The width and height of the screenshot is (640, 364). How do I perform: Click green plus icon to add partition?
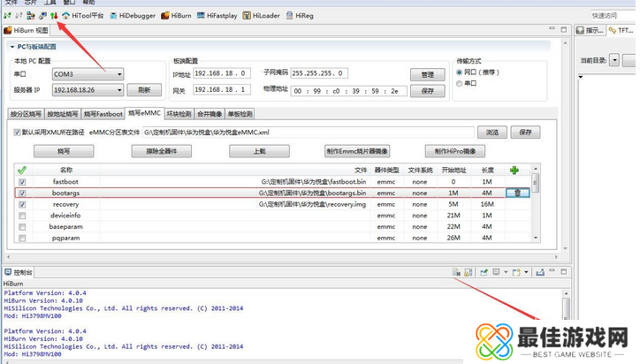tap(515, 169)
